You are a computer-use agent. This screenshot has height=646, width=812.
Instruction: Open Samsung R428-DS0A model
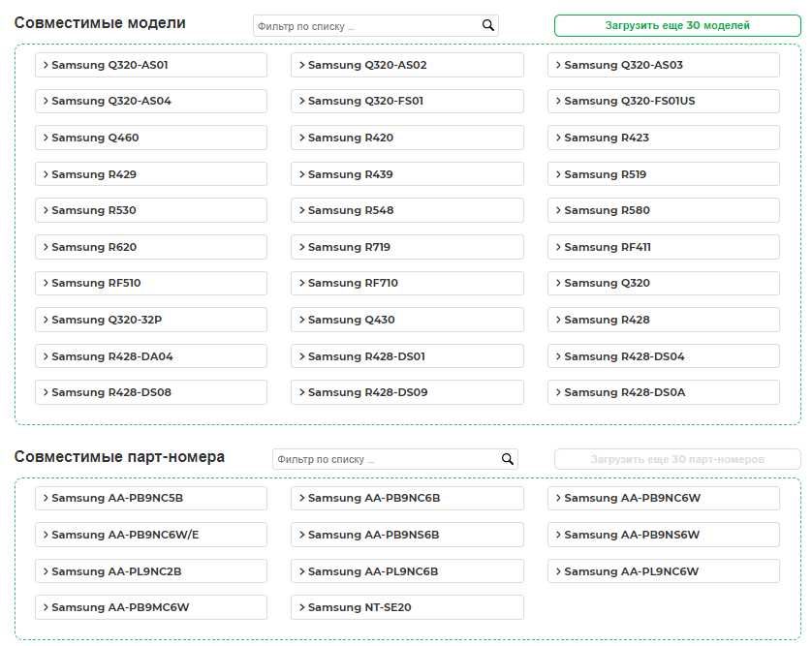pyautogui.click(x=664, y=392)
